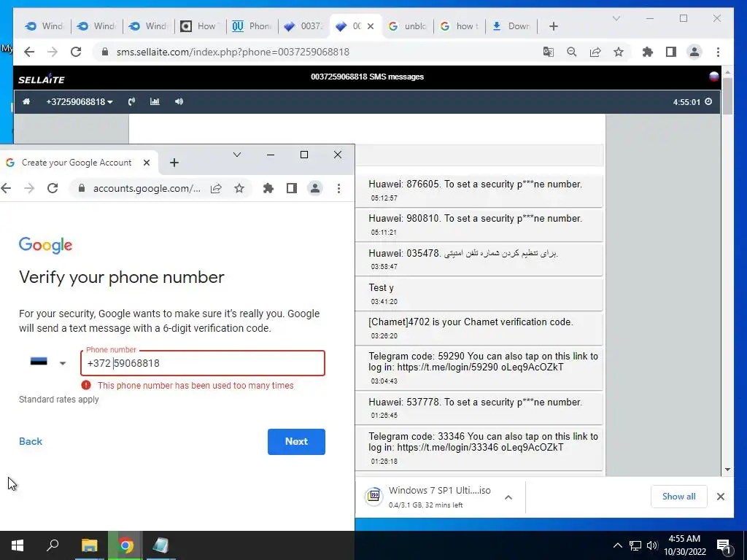Switch to the 'How' tab
Screen dimensions: 747x560
[x=201, y=26]
